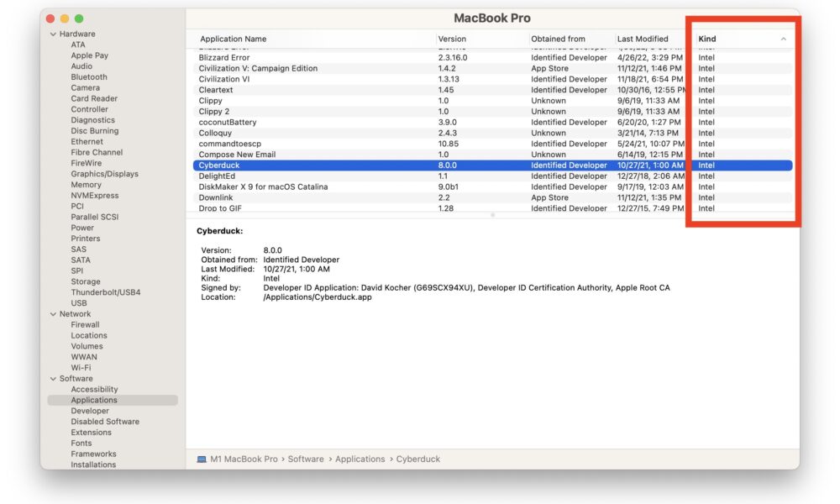Select Diagnostics in the sidebar
840x504 pixels.
point(92,120)
